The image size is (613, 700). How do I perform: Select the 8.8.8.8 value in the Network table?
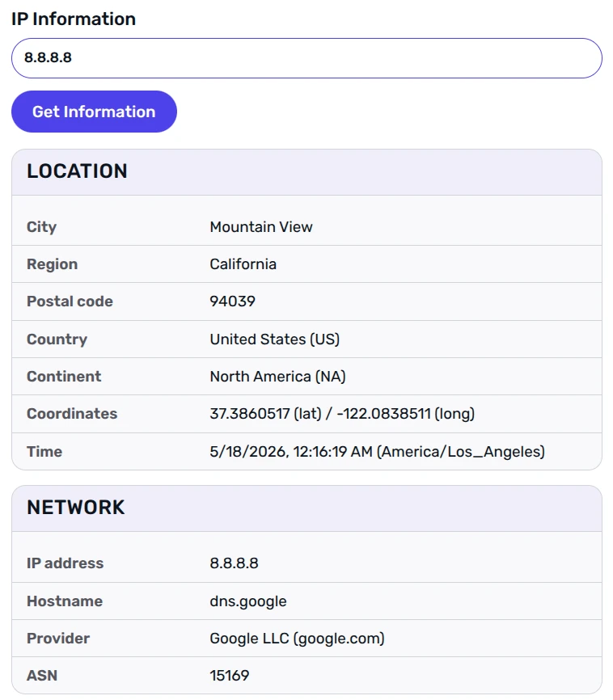tap(234, 563)
